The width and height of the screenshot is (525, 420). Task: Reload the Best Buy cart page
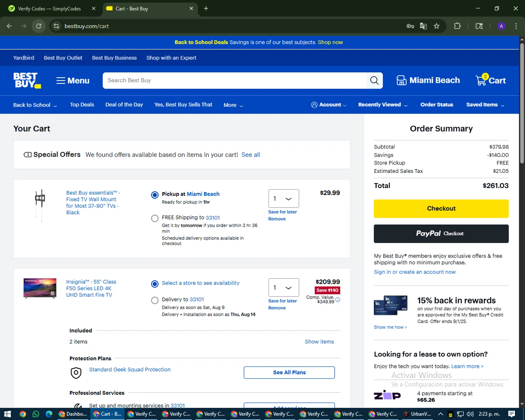coord(39,26)
